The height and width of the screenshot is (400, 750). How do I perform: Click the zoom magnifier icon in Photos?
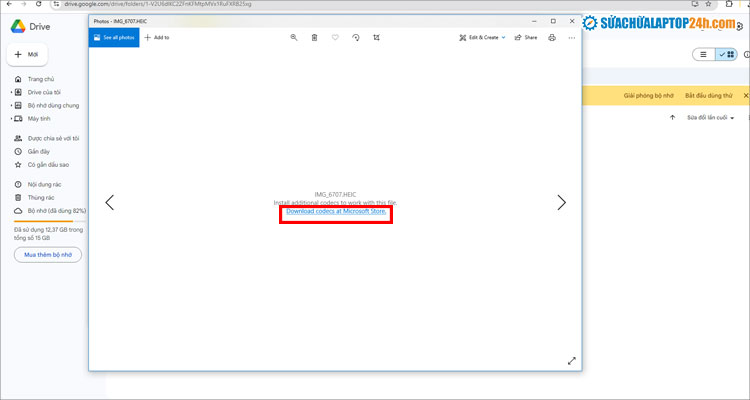point(294,37)
